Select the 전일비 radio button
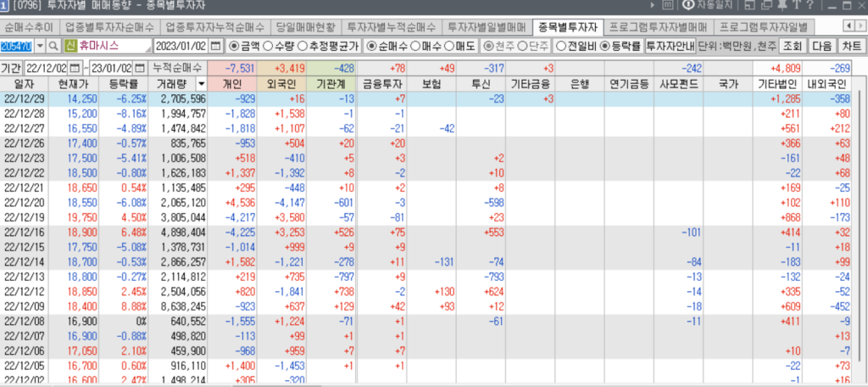 pyautogui.click(x=561, y=45)
